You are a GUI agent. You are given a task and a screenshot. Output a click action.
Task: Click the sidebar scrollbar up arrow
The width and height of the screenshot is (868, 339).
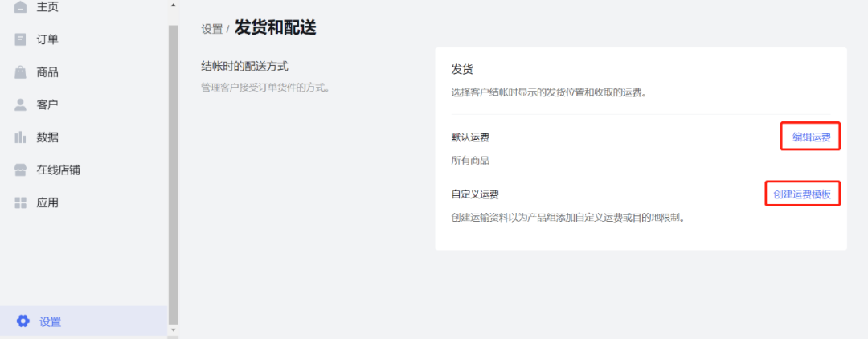point(174,5)
